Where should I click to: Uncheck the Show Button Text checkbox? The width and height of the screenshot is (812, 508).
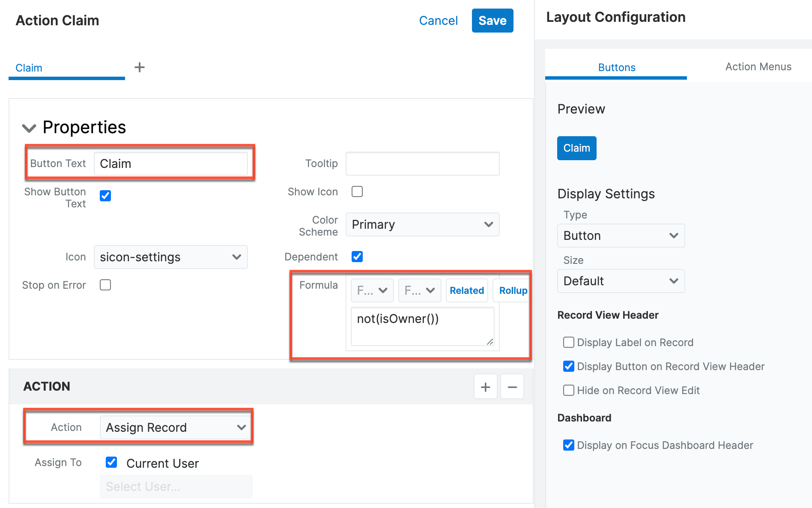(105, 196)
